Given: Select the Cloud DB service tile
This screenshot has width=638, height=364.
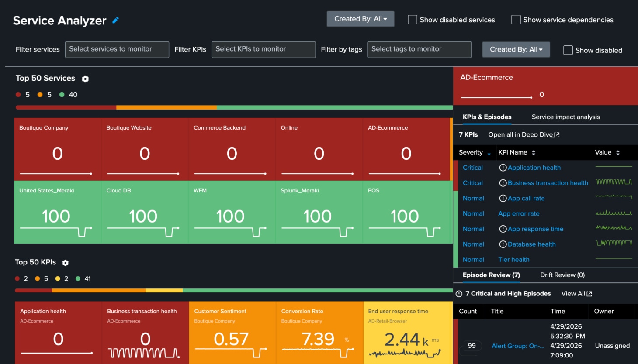Looking at the screenshot, I should tap(145, 212).
